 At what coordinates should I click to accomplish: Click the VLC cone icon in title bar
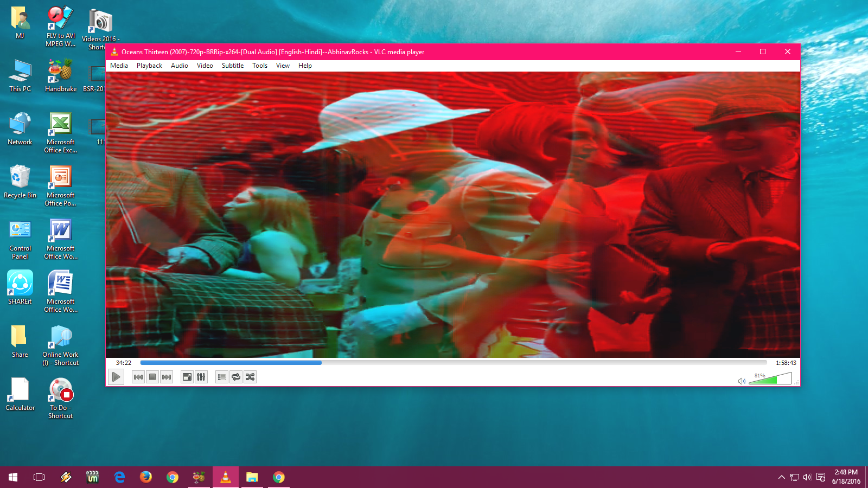pyautogui.click(x=114, y=52)
